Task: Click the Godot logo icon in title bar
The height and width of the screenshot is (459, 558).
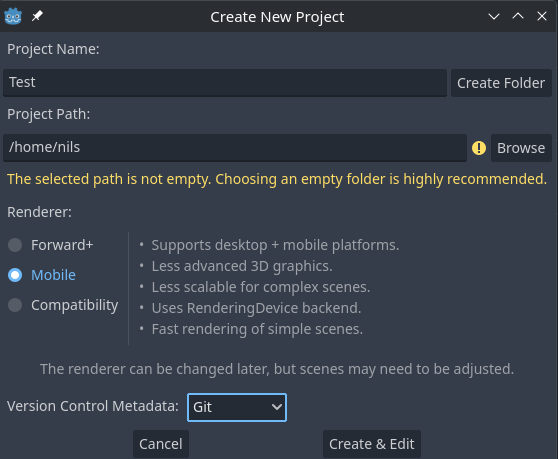Action: point(13,16)
